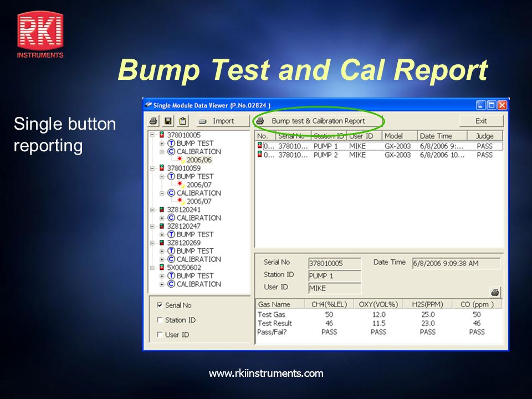The width and height of the screenshot is (532, 399).
Task: Collapse BUMP TEST under 378010059
Action: coord(162,177)
